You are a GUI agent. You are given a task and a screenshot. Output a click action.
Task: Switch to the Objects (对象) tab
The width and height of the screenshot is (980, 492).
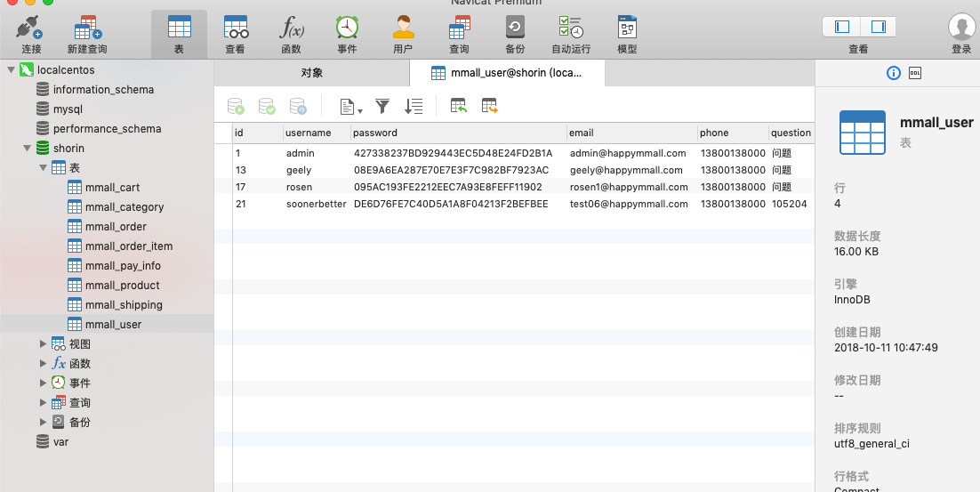[312, 73]
